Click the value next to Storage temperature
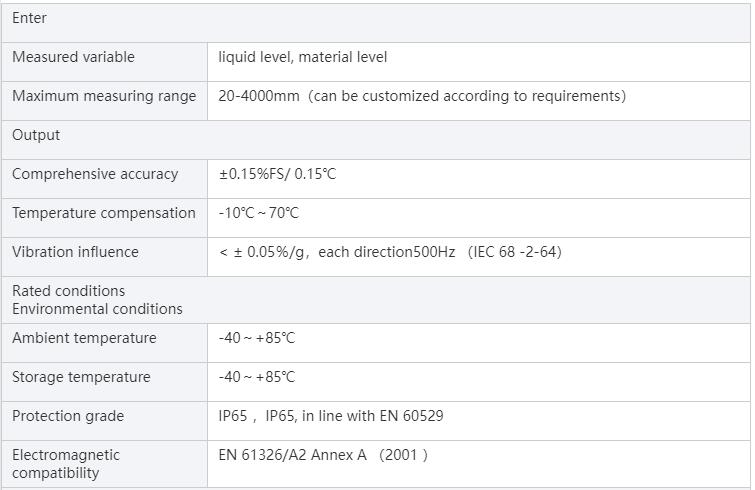This screenshot has width=755, height=490. (257, 377)
